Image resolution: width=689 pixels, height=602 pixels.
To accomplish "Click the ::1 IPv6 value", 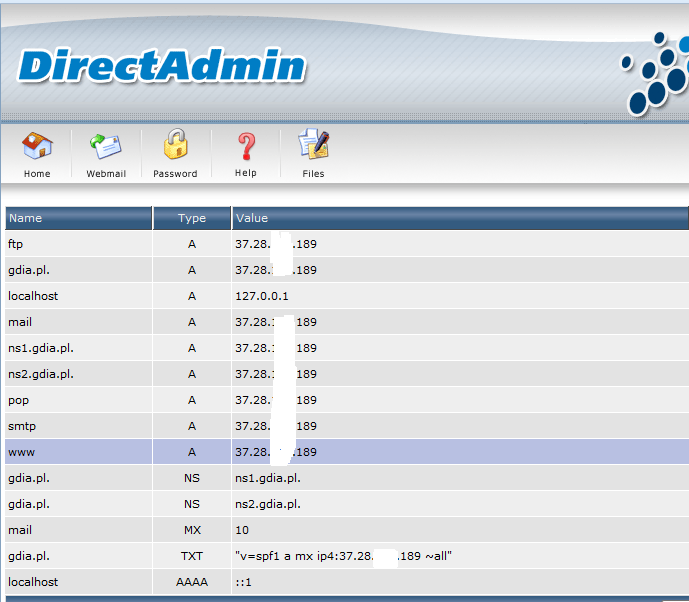I will coord(243,582).
